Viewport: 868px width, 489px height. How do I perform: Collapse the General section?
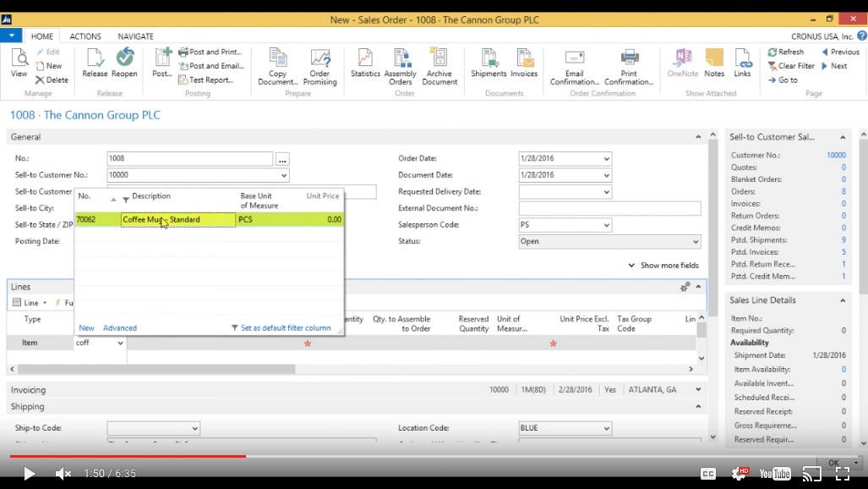click(698, 137)
